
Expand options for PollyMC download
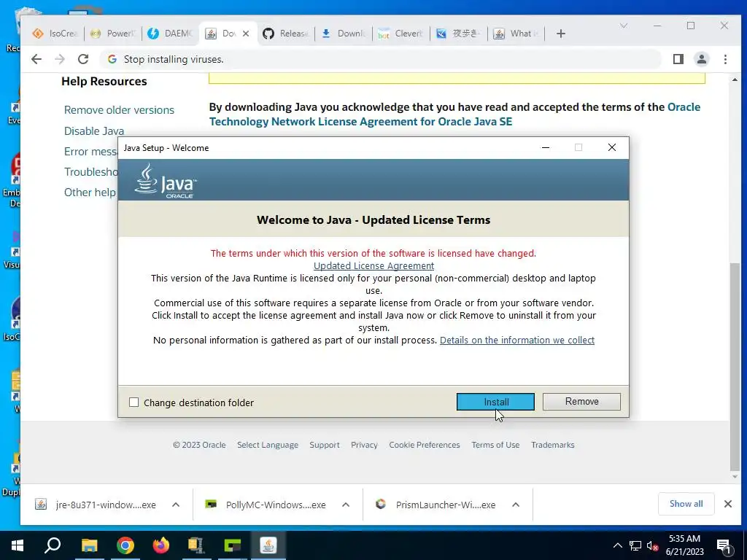pos(346,505)
